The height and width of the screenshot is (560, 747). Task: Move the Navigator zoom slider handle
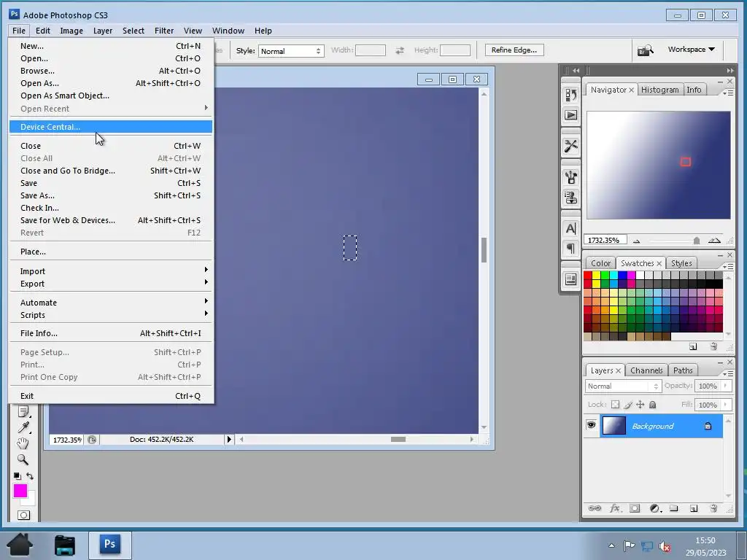tap(697, 241)
